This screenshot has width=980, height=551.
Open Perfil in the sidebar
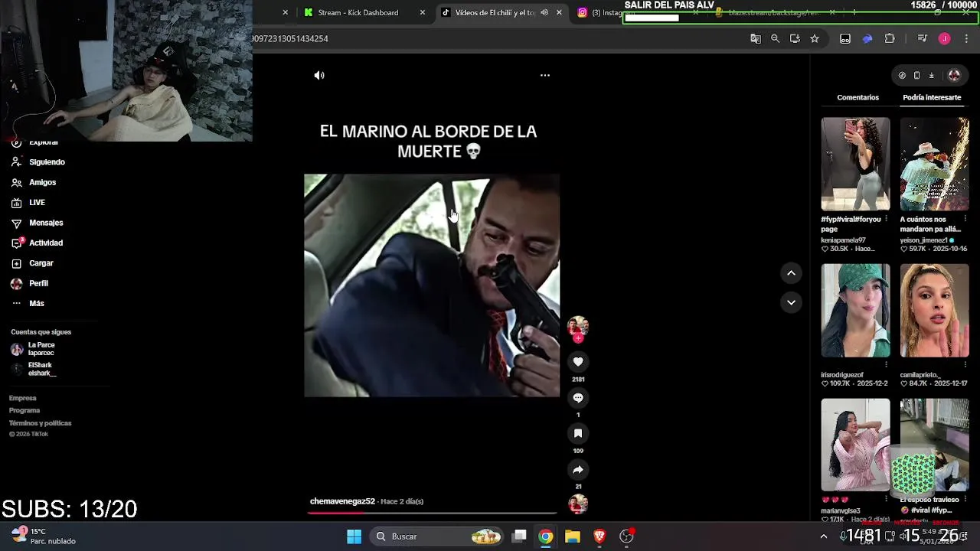click(x=29, y=283)
